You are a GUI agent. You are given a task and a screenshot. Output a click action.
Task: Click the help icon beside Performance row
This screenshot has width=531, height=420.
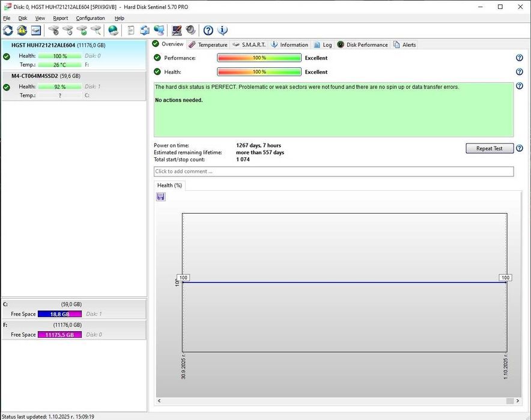[519, 58]
